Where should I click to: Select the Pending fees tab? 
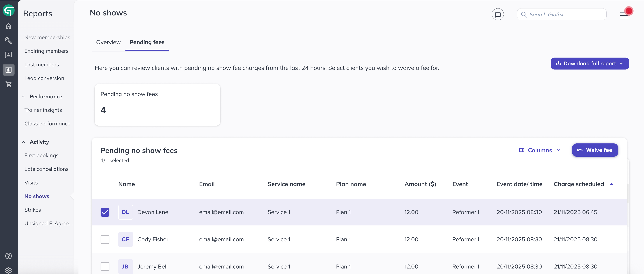tap(147, 42)
